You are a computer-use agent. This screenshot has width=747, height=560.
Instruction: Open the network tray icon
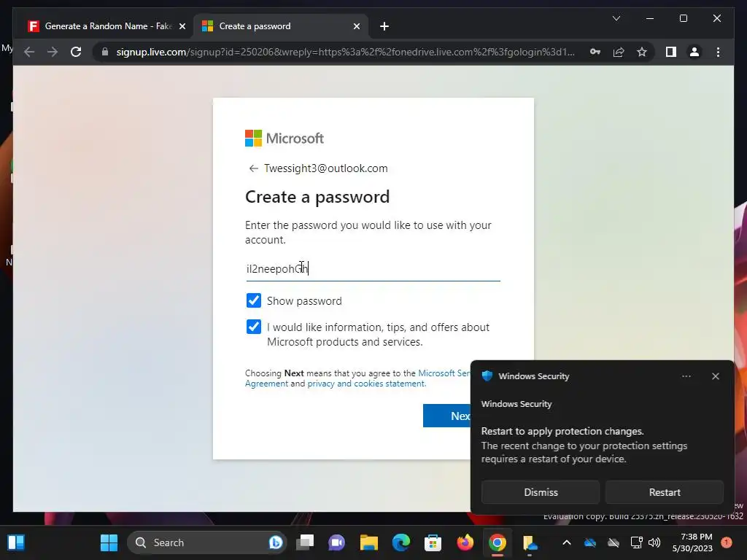(636, 542)
